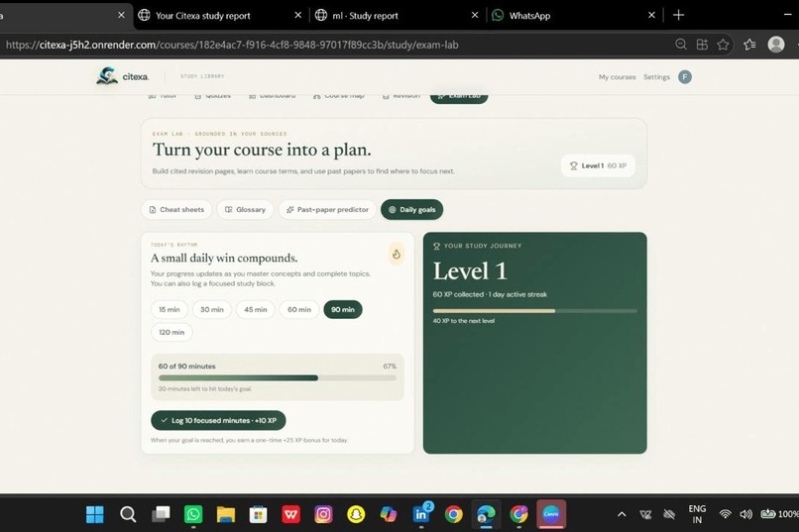Open File Explorer from the taskbar
This screenshot has height=532, width=799.
tap(226, 515)
